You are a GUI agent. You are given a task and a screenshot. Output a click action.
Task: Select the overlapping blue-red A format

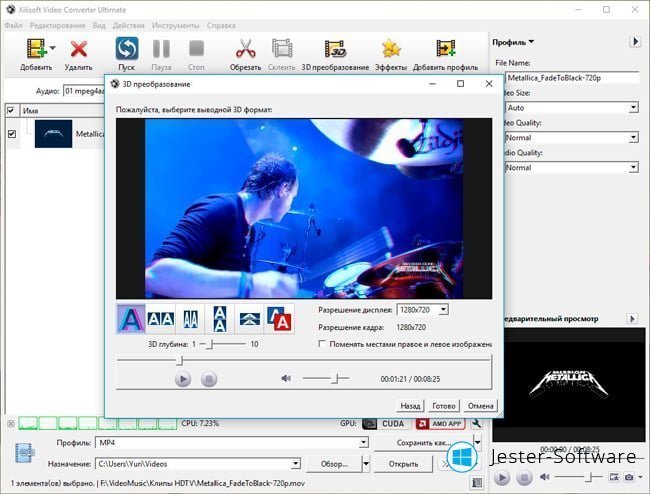pyautogui.click(x=279, y=319)
